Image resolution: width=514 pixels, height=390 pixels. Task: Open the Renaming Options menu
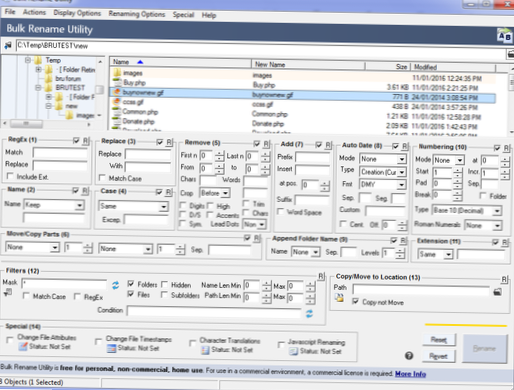137,14
